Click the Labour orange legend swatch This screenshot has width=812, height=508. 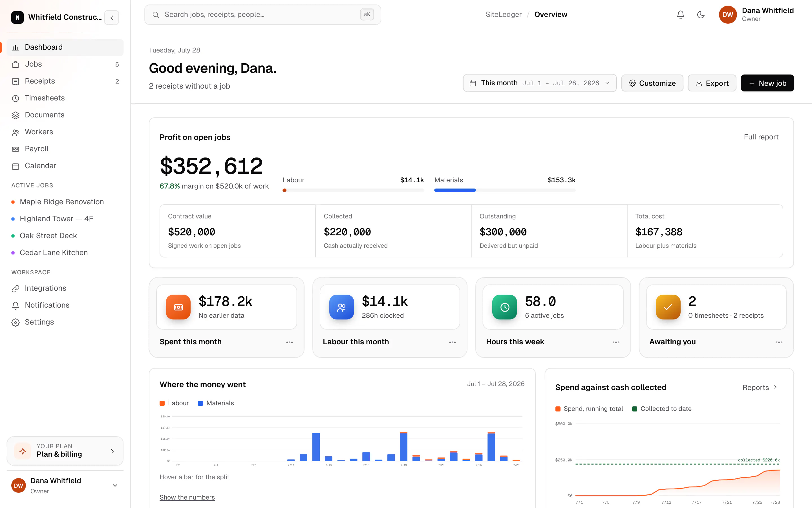pos(162,403)
